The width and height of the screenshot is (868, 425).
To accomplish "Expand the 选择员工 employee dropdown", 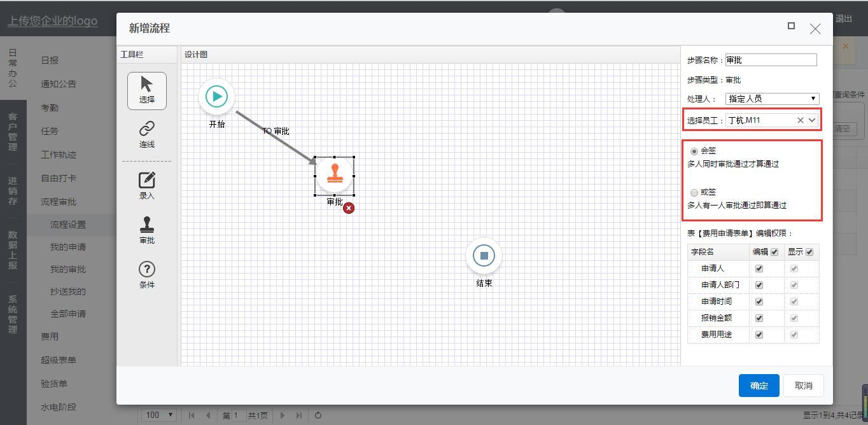I will 812,120.
